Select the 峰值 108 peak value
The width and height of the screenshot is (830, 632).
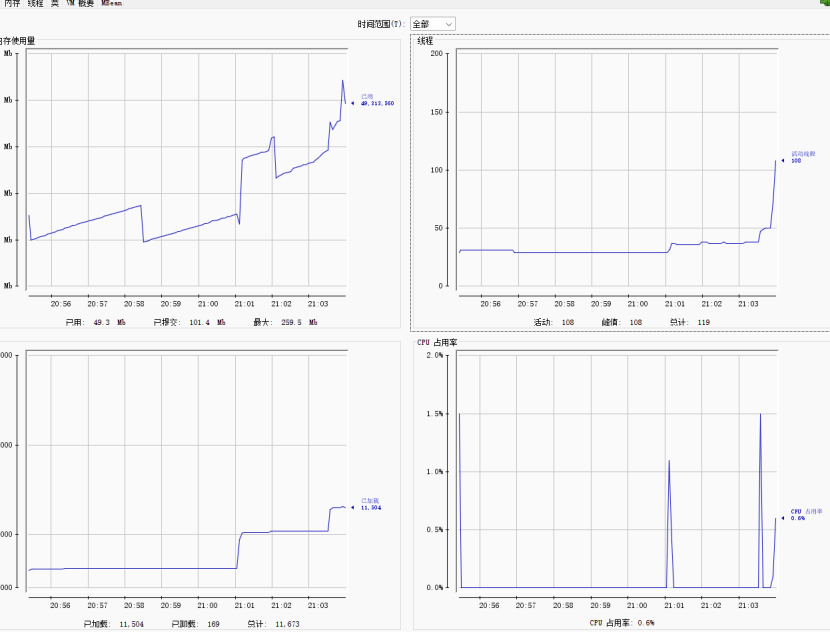click(621, 322)
